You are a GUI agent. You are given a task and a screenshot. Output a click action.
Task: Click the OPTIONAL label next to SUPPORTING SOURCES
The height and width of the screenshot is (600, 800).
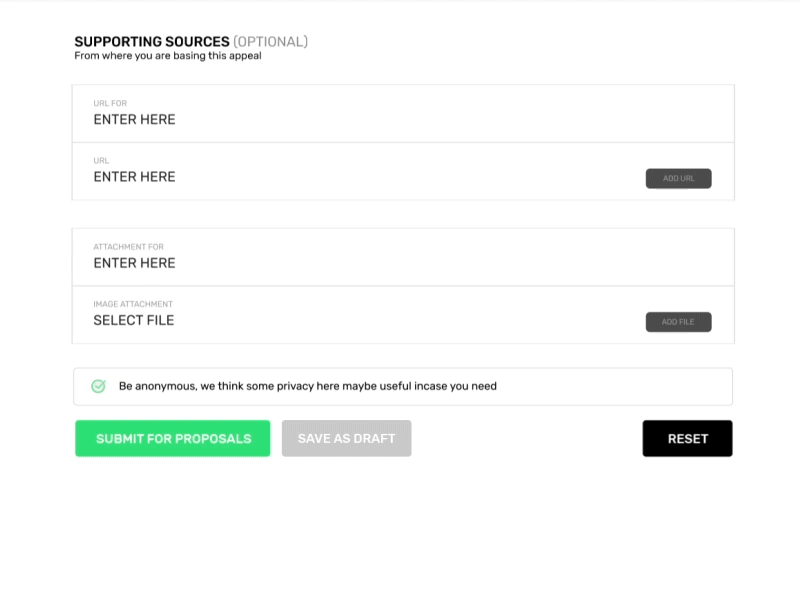pos(270,42)
